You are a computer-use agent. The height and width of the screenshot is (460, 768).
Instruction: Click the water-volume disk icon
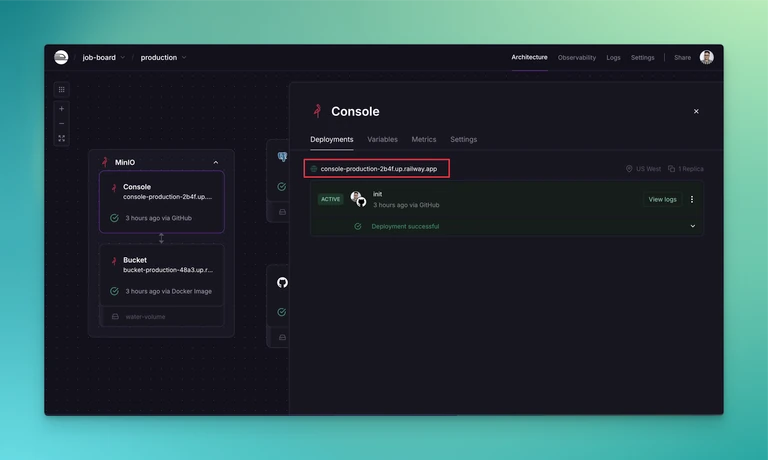115,316
